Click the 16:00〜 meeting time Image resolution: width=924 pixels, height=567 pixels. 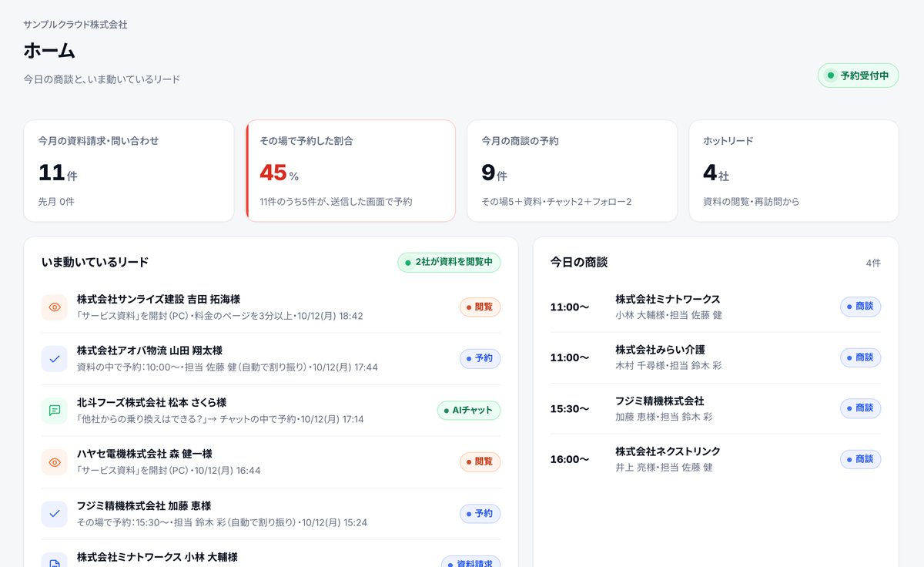[570, 460]
